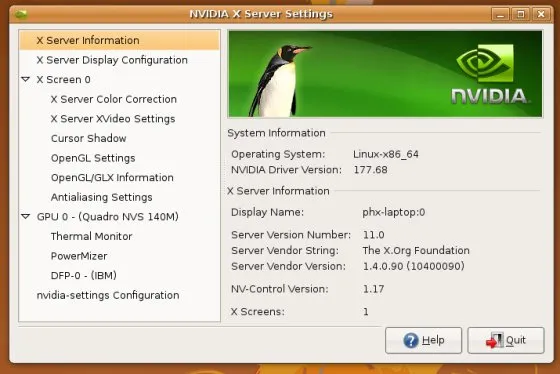Collapse the GPU 0 tree node

coord(26,216)
